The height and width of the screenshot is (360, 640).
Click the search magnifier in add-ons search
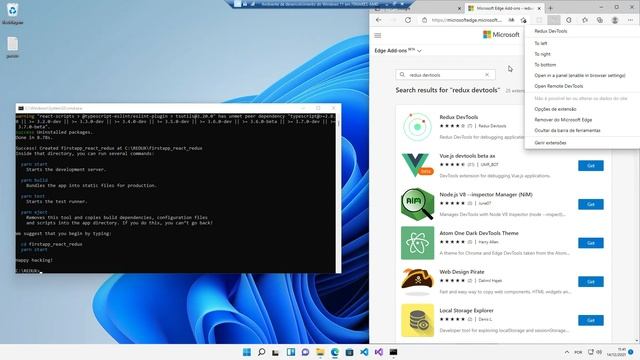pos(402,75)
